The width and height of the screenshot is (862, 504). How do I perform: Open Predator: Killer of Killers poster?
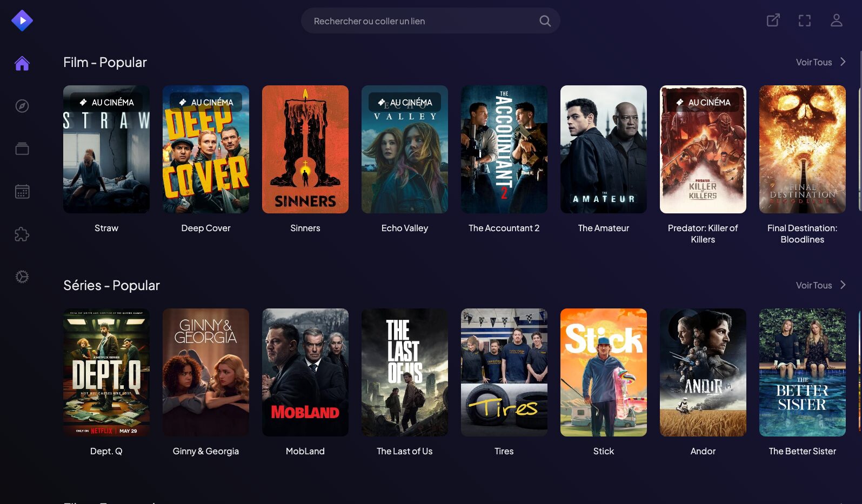pyautogui.click(x=703, y=149)
